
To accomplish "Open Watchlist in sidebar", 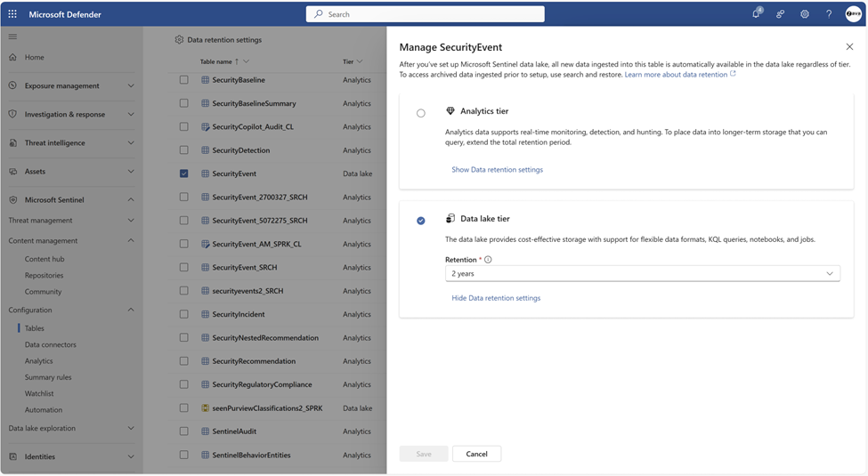I will coord(39,393).
